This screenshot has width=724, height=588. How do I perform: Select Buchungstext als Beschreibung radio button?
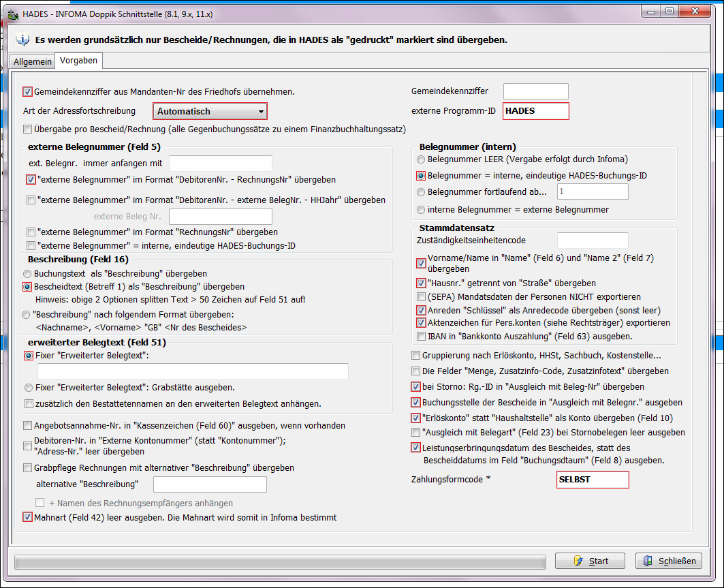pyautogui.click(x=27, y=273)
